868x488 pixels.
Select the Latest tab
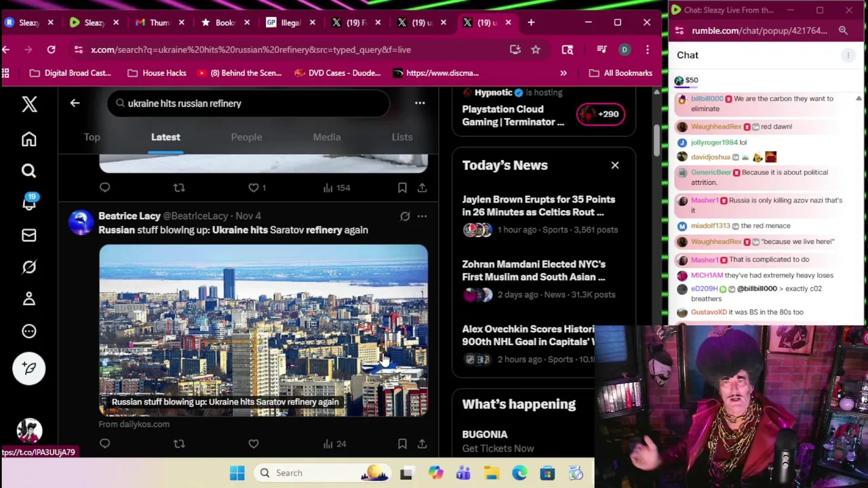(x=165, y=137)
